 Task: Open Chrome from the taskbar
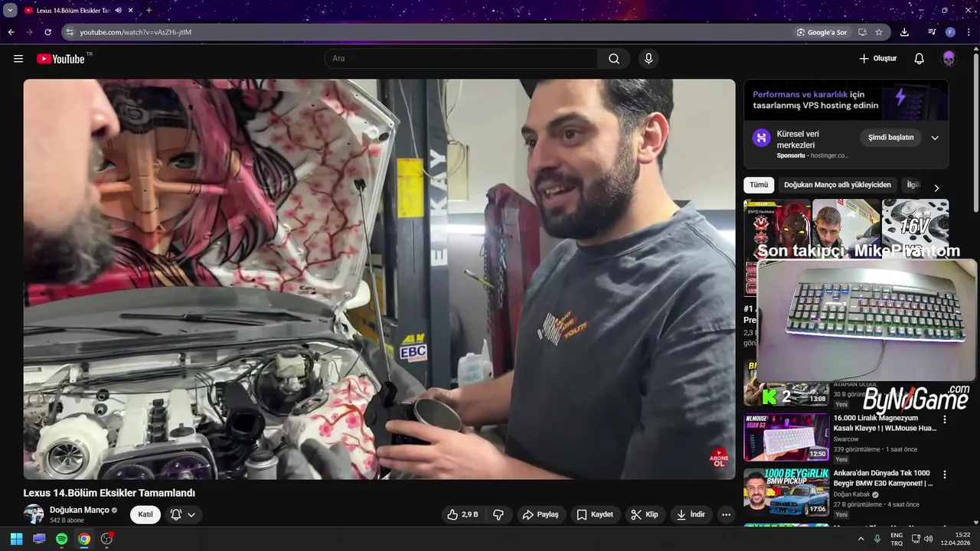click(84, 539)
